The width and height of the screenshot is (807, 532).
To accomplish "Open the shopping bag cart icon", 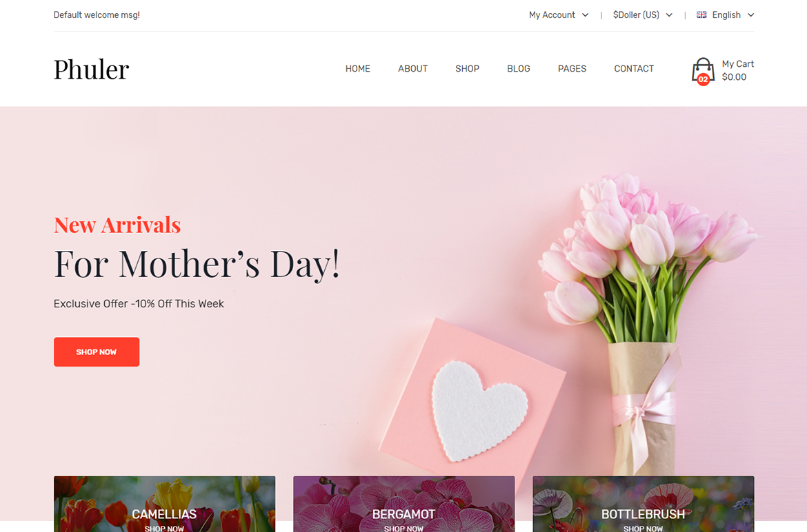I will tap(703, 70).
